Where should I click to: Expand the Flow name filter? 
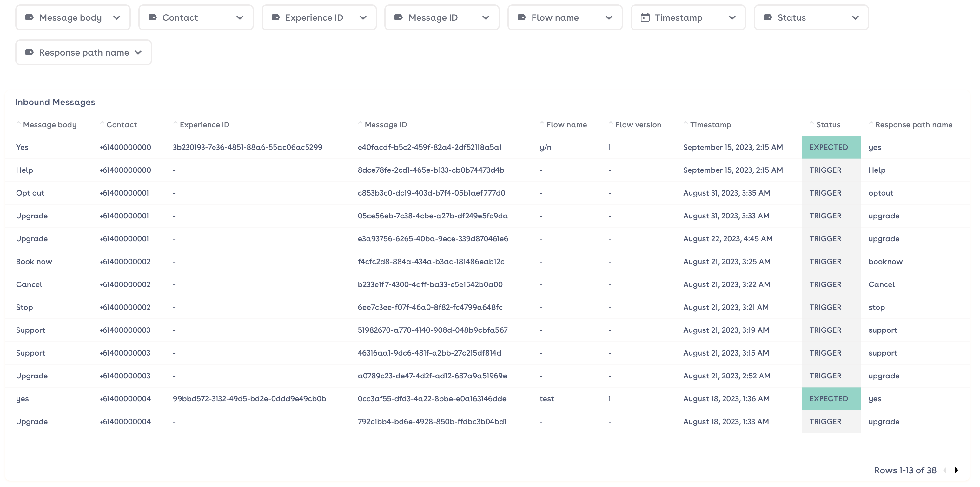coord(565,17)
